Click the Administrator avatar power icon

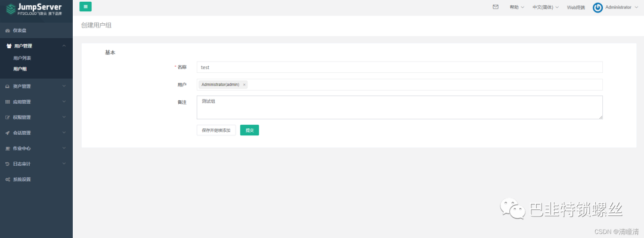(x=597, y=7)
